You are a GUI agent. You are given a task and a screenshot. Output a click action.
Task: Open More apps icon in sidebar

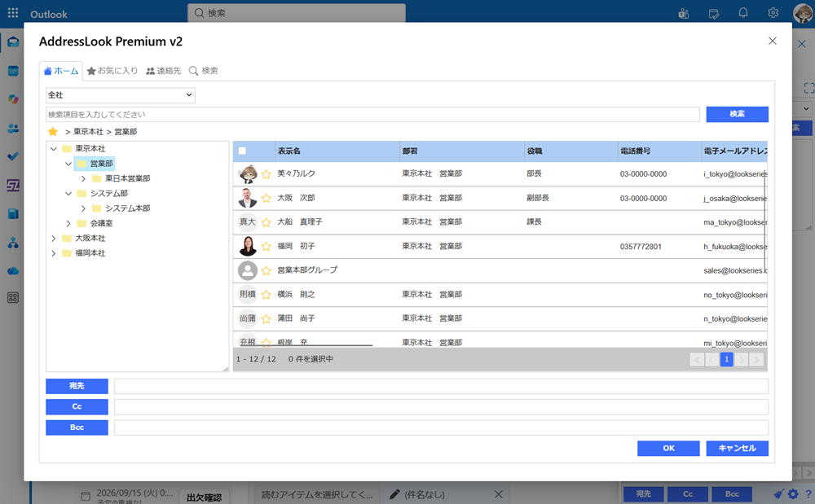pyautogui.click(x=13, y=297)
